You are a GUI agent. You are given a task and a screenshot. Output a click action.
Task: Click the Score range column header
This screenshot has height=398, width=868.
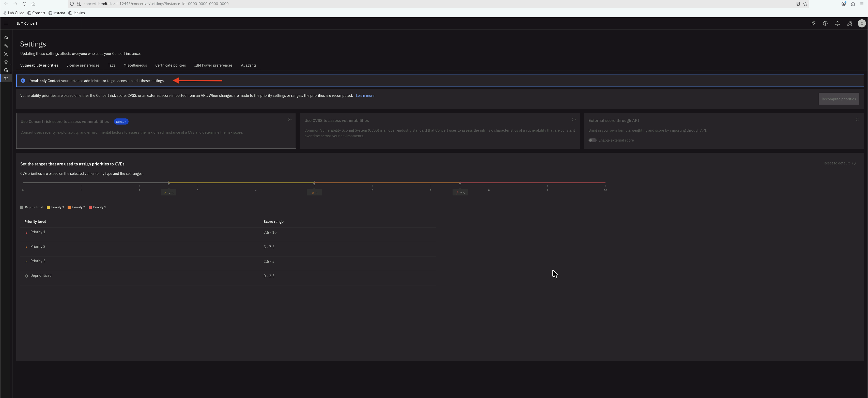coord(273,222)
